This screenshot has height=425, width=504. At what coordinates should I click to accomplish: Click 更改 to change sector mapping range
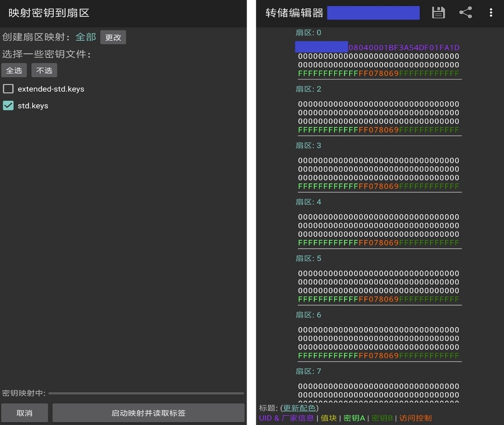pyautogui.click(x=113, y=37)
